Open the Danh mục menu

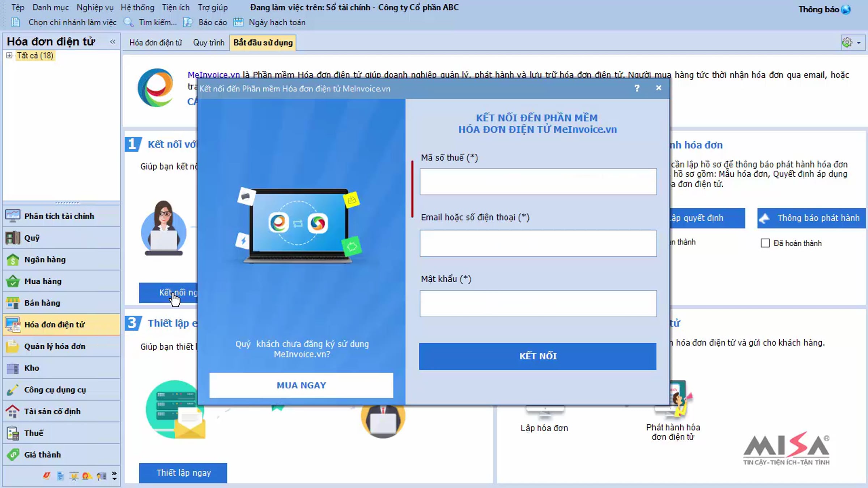coord(50,7)
